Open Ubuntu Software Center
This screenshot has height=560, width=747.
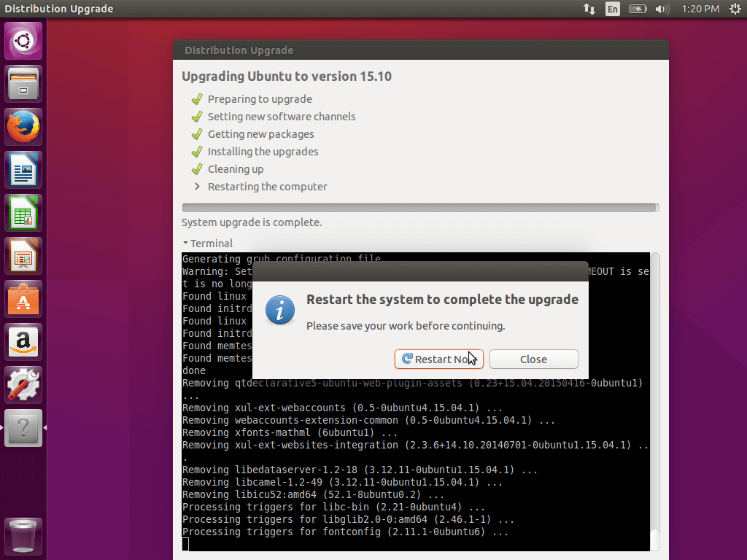[24, 299]
